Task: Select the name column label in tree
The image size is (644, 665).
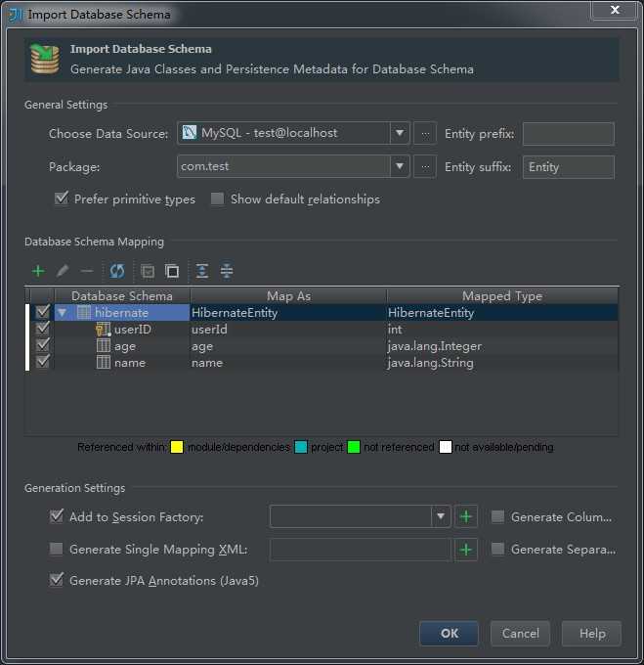Action: coord(130,363)
